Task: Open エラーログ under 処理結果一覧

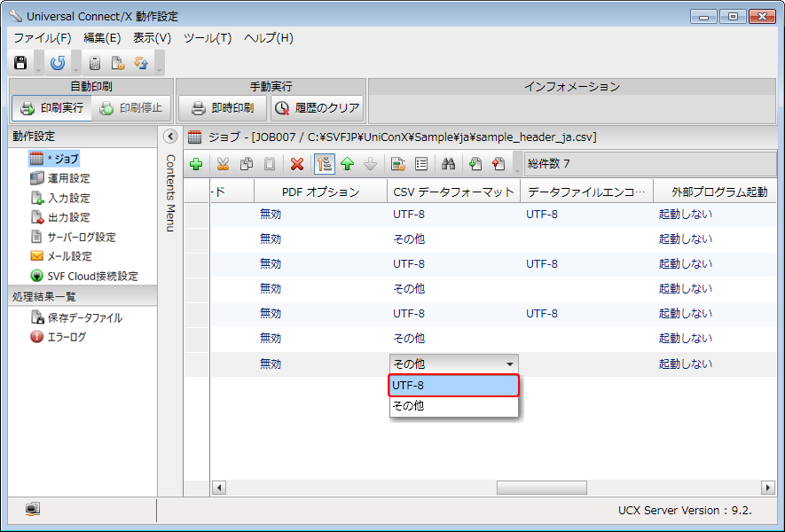Action: (x=58, y=337)
